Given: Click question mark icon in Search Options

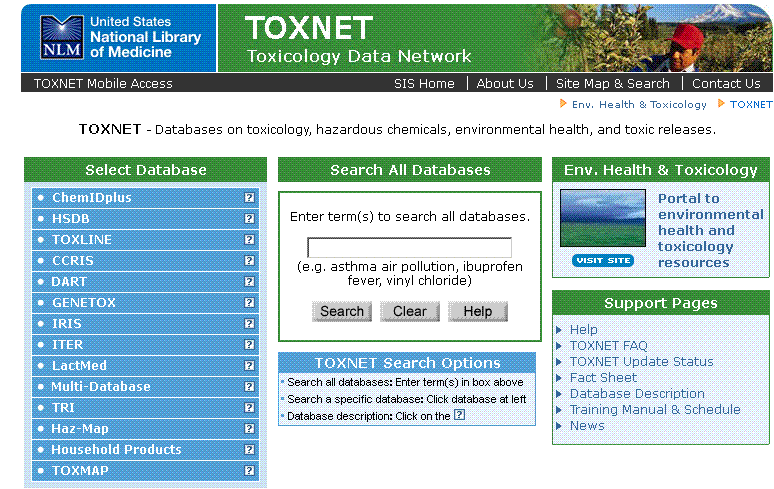Looking at the screenshot, I should 459,415.
